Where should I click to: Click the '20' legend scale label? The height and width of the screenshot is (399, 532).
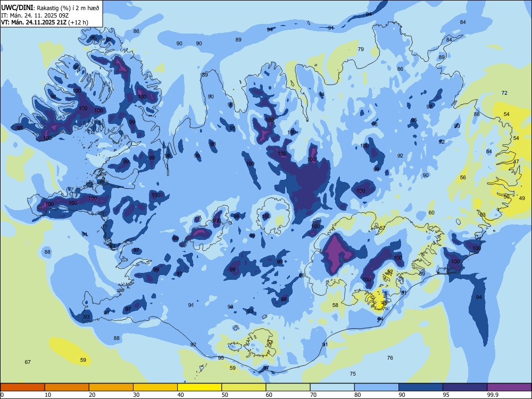click(92, 395)
